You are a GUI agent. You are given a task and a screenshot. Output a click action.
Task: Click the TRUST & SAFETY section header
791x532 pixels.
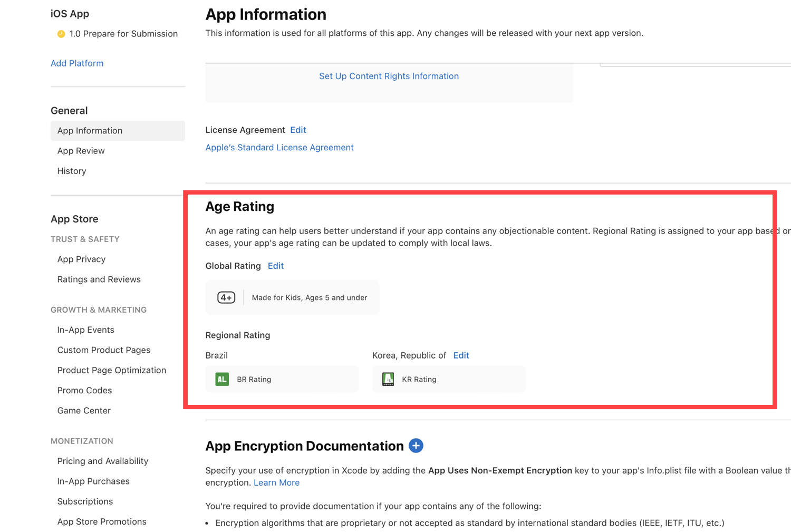tap(85, 239)
